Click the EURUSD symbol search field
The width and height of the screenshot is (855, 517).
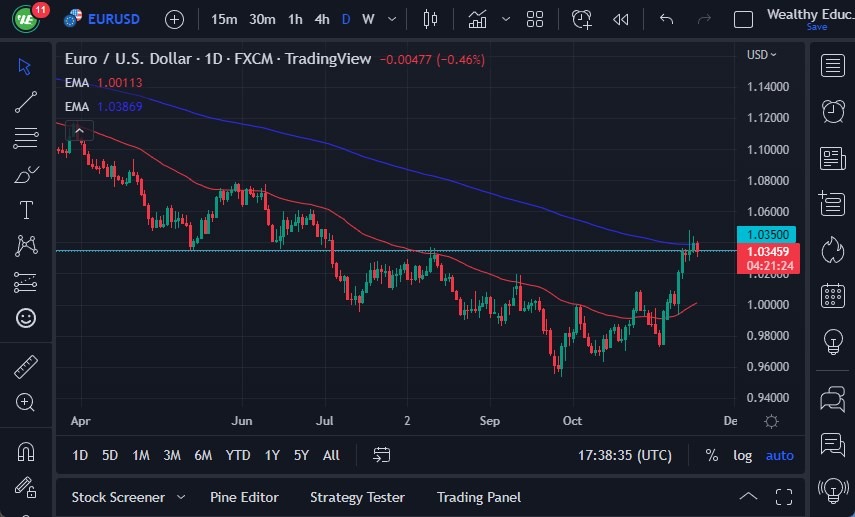[x=105, y=19]
